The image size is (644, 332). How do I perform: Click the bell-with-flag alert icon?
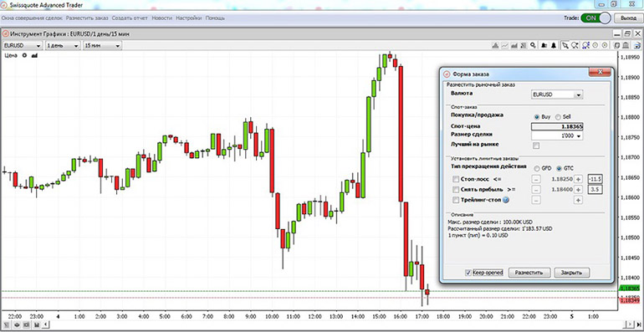[544, 45]
